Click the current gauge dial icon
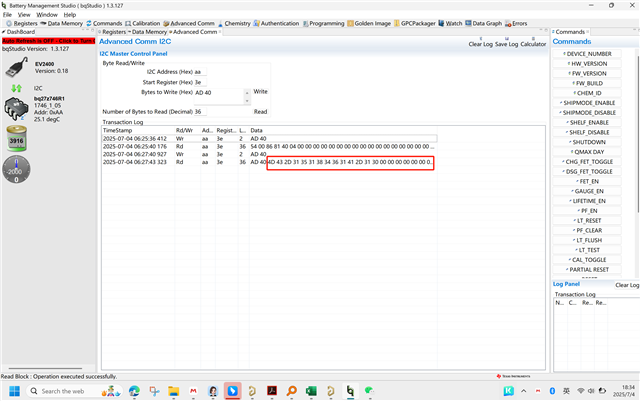The image size is (640, 401). tap(16, 169)
